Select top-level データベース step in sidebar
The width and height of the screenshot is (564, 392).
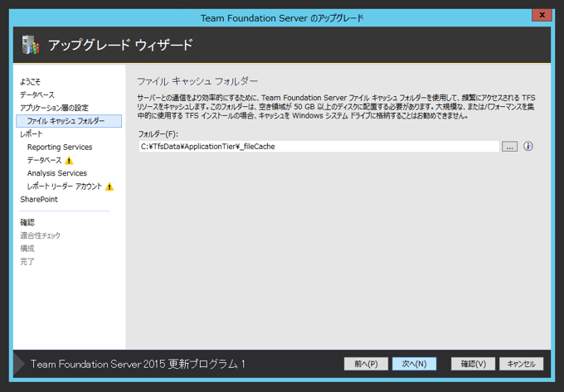[37, 94]
